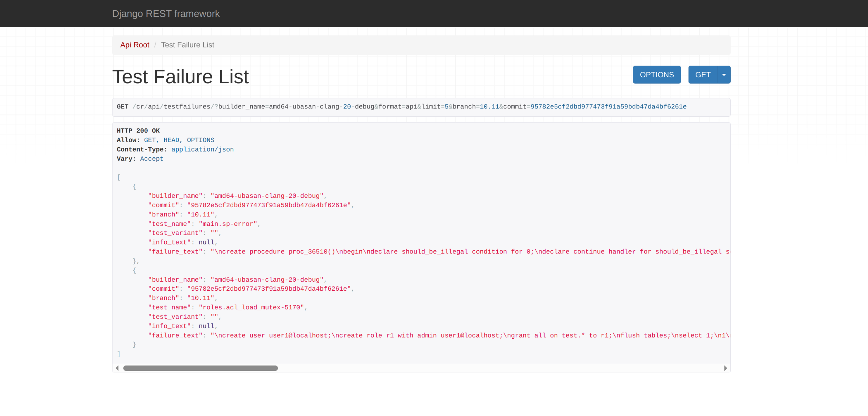The height and width of the screenshot is (416, 868).
Task: Click the roles.acl_load_mutex-5170 test name value
Action: 251,307
